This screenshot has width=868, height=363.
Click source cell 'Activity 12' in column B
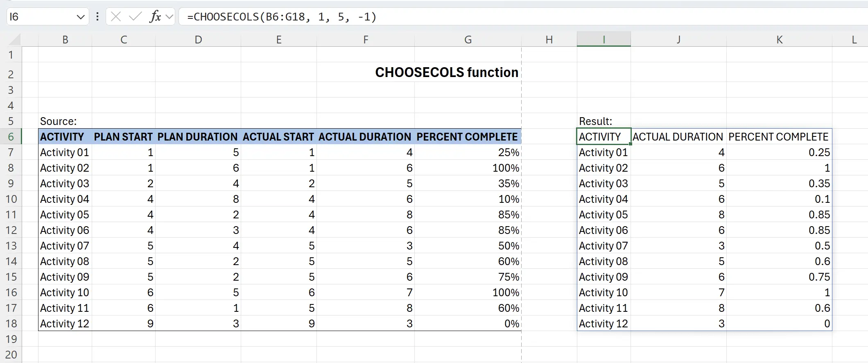(65, 324)
